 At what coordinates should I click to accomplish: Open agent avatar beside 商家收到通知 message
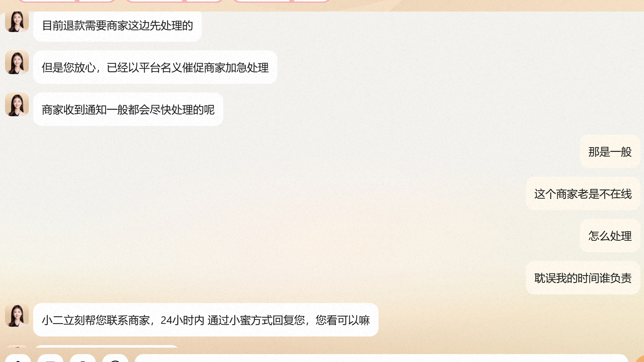click(x=17, y=104)
